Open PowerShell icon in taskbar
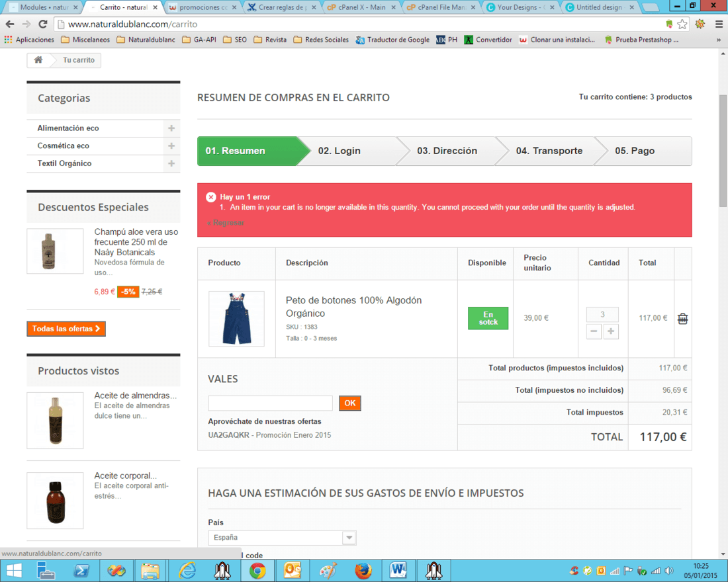 click(x=81, y=570)
